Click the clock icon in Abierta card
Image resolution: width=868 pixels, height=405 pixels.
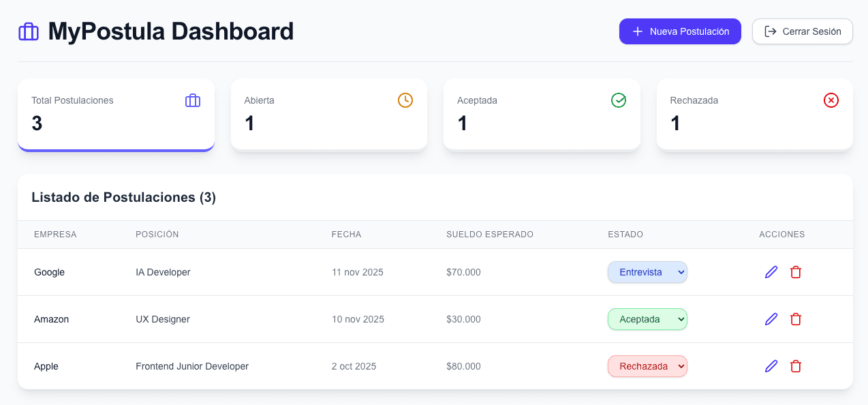405,100
